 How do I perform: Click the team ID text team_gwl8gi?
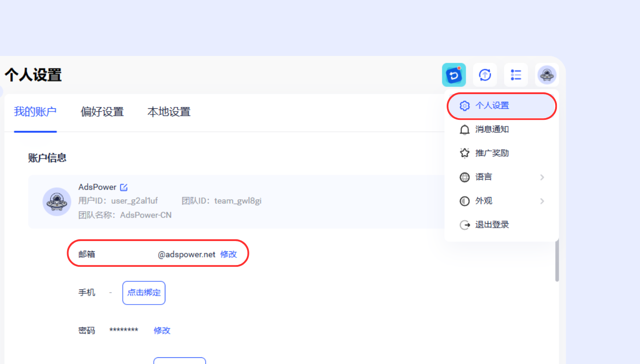238,201
